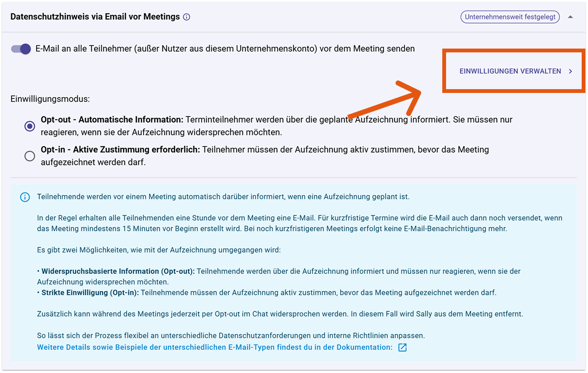Disable the email-before-meeting toggle switch
Viewport: 588px width, 373px height.
(x=21, y=49)
